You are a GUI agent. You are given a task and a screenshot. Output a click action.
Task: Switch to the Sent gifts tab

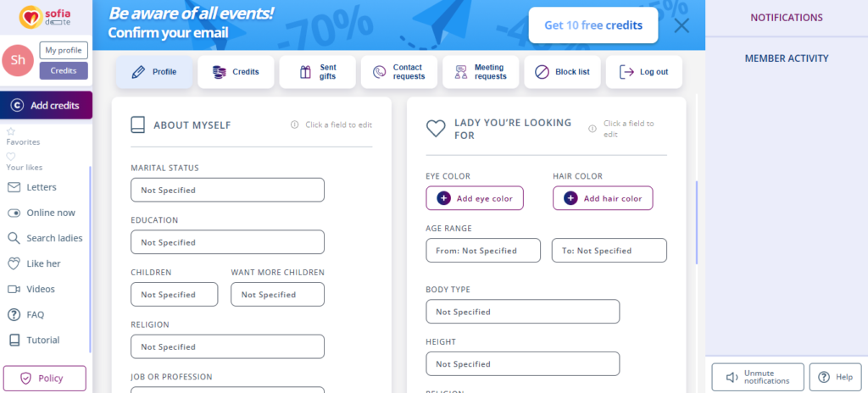tap(318, 72)
